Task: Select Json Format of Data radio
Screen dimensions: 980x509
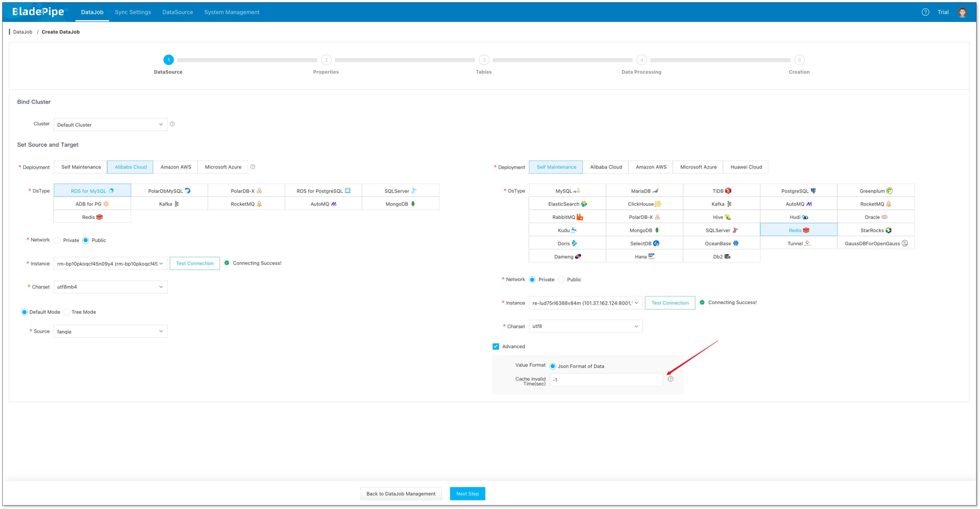Action: tap(553, 367)
